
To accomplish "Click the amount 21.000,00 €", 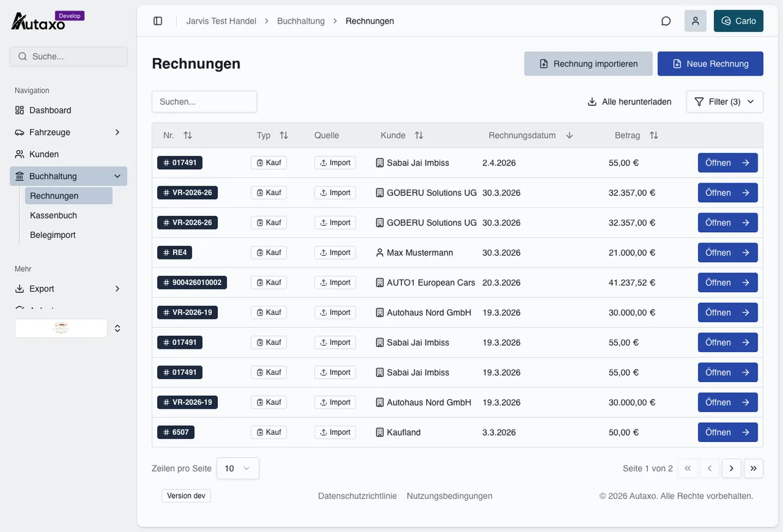I will coord(632,252).
